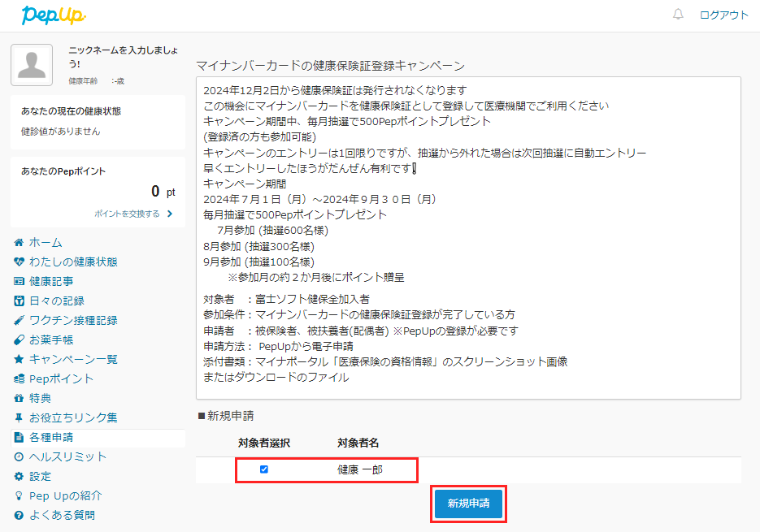This screenshot has height=532, width=760.
Task: Click the 対象者選択 column header
Action: (x=264, y=443)
